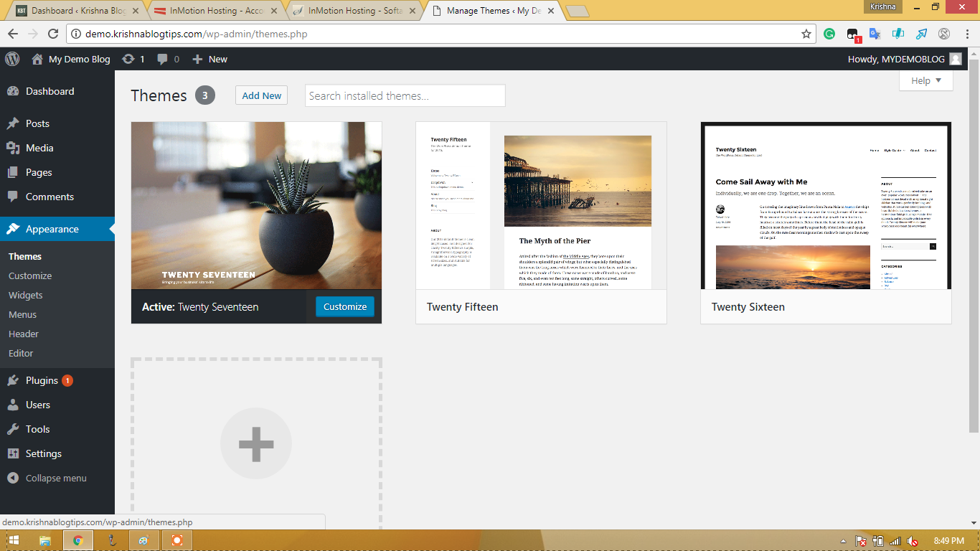The width and height of the screenshot is (980, 551).
Task: Open the Customize submenu item
Action: (30, 275)
